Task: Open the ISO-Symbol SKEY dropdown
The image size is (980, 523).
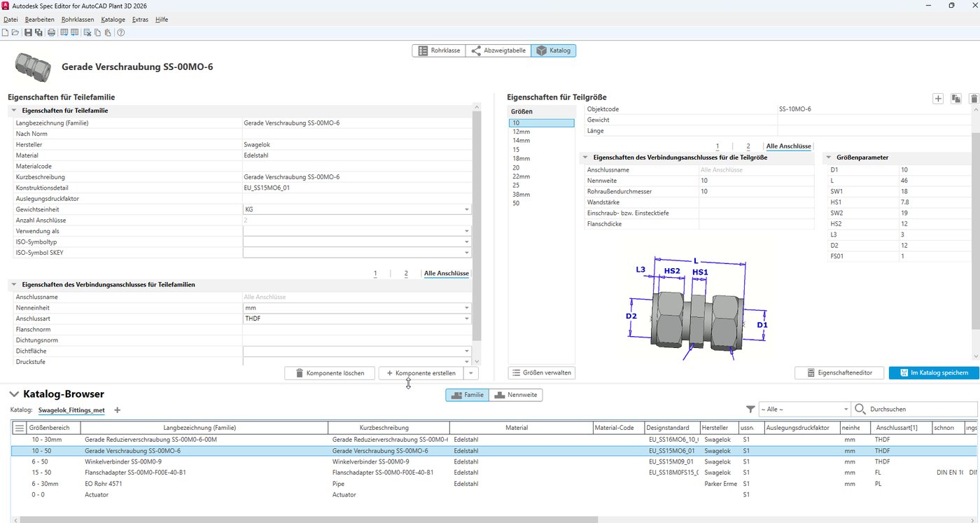Action: [467, 253]
